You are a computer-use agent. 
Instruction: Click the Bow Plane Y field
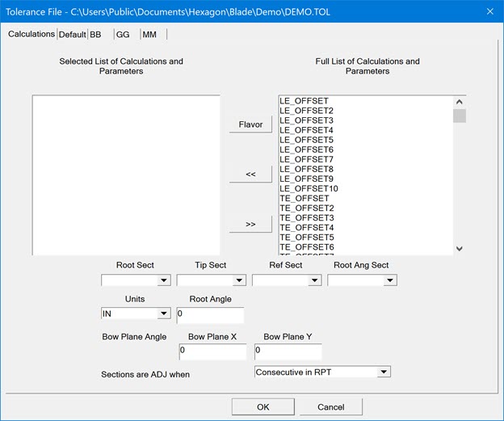288,352
